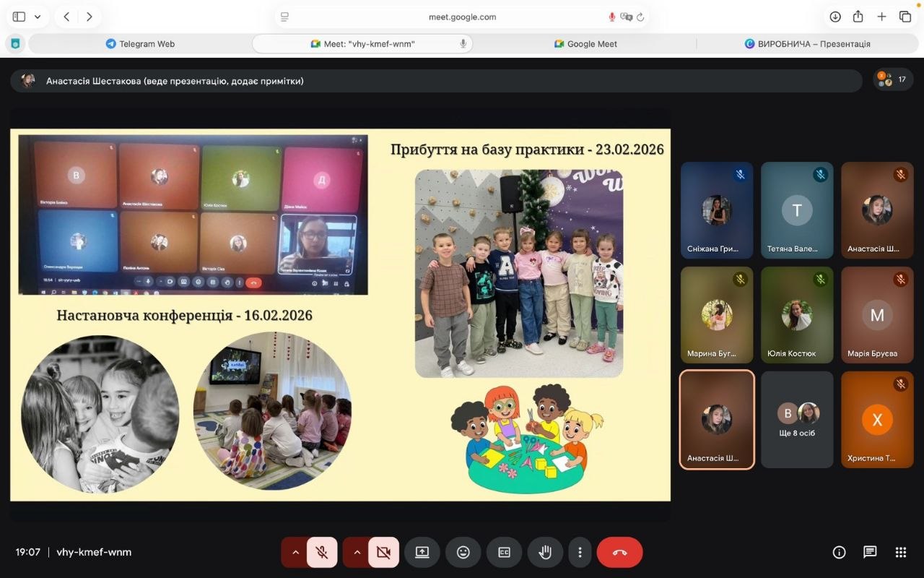The width and height of the screenshot is (924, 578).
Task: Go back using browser back arrow
Action: pyautogui.click(x=66, y=17)
